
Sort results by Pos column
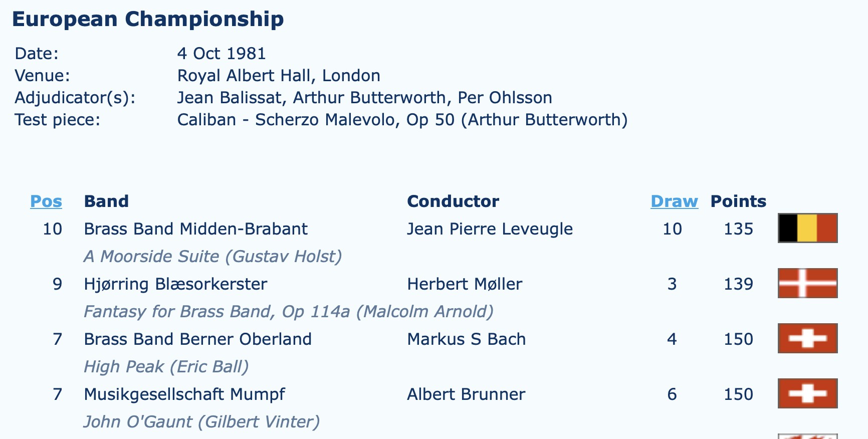(46, 201)
